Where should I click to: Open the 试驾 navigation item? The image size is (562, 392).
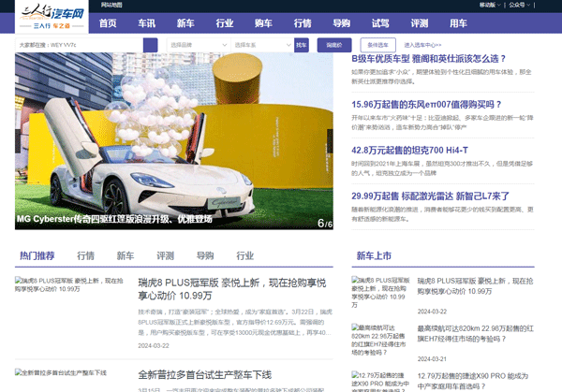pos(380,23)
